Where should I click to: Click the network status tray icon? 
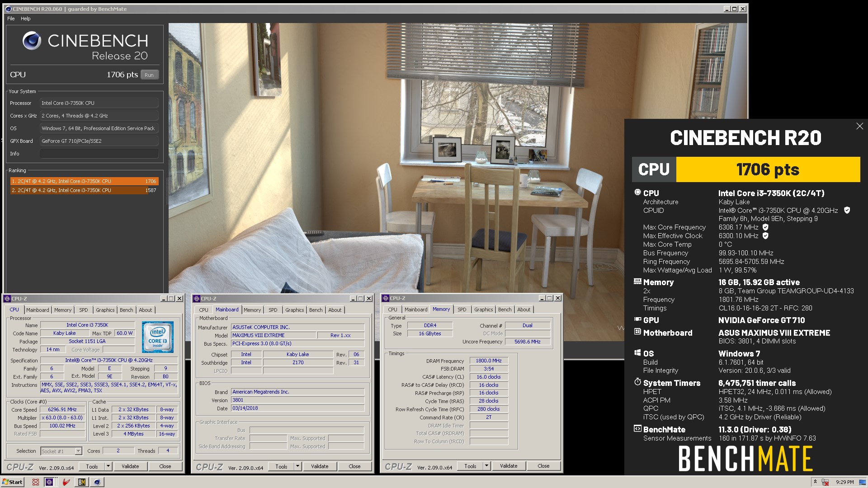[825, 482]
